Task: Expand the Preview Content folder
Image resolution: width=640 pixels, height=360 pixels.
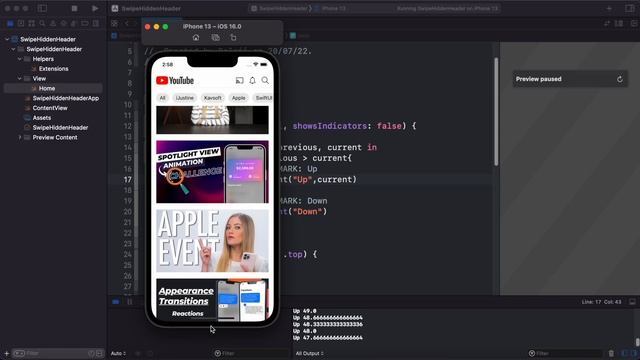Action: pos(19,137)
